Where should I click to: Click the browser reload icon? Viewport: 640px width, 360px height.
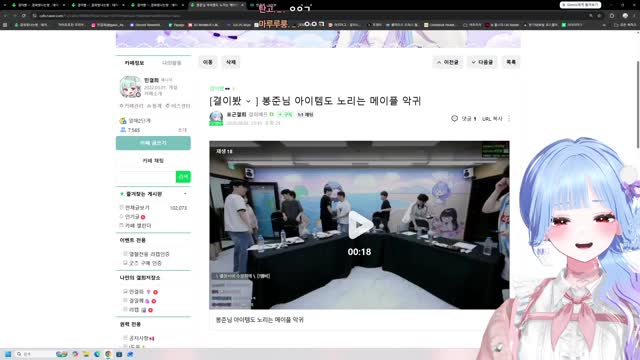point(24,16)
